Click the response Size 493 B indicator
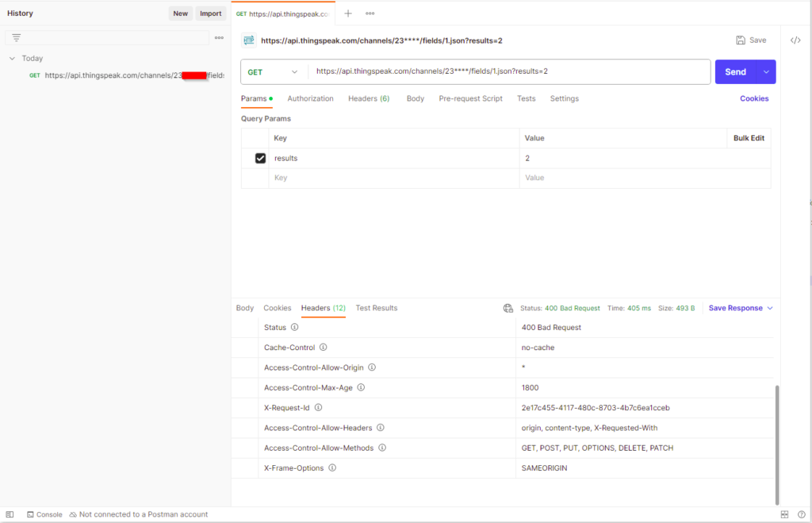 (x=676, y=308)
